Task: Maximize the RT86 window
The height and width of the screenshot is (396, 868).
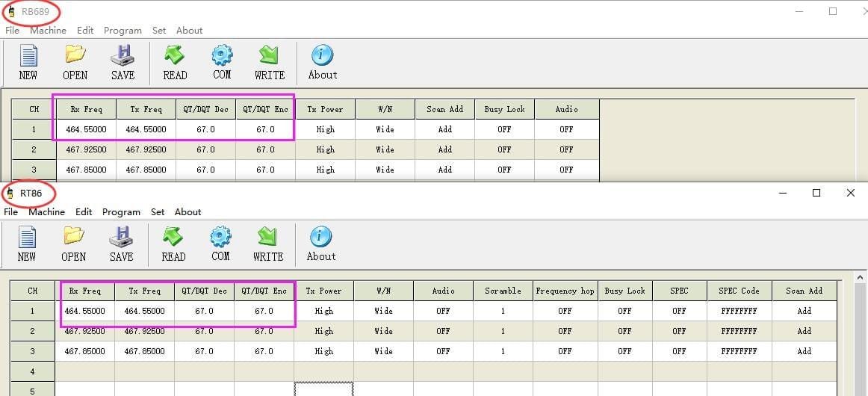Action: [816, 193]
